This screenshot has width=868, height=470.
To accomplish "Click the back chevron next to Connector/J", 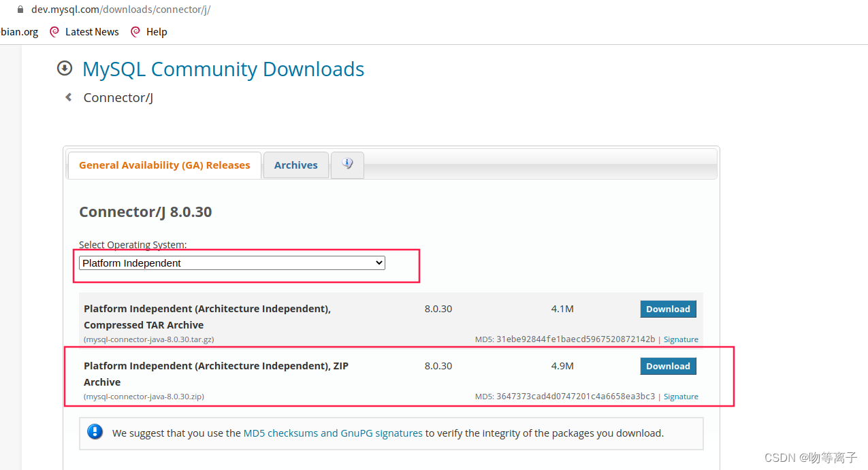I will pyautogui.click(x=69, y=97).
